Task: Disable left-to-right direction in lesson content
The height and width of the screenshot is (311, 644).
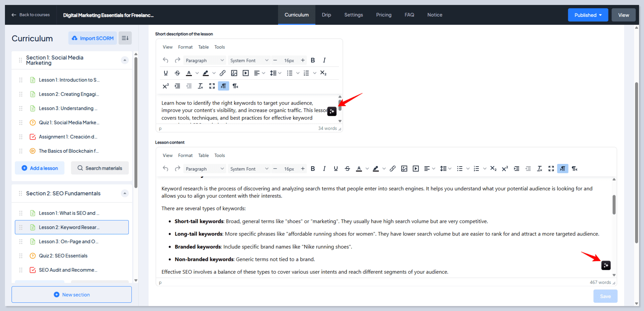Action: click(x=563, y=169)
